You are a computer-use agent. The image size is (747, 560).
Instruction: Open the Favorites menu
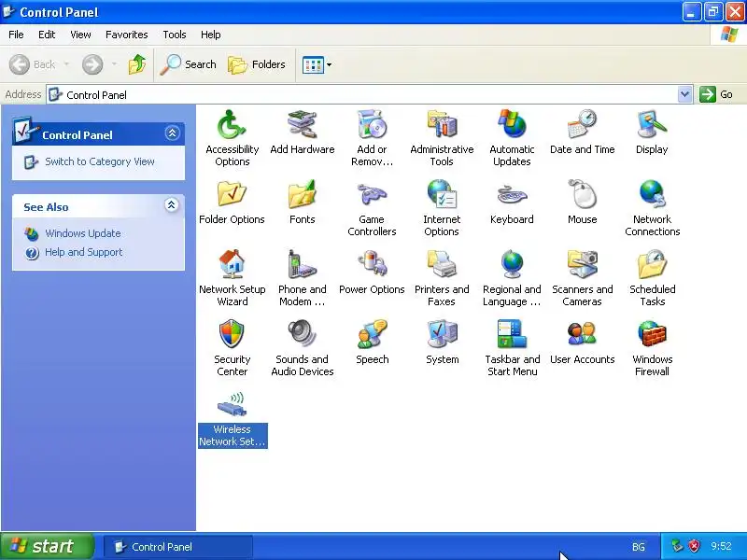127,35
